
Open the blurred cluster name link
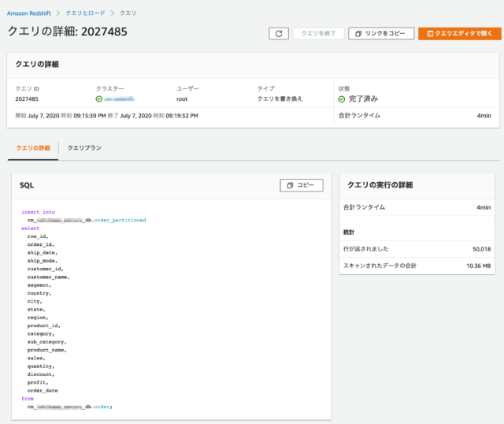(119, 99)
